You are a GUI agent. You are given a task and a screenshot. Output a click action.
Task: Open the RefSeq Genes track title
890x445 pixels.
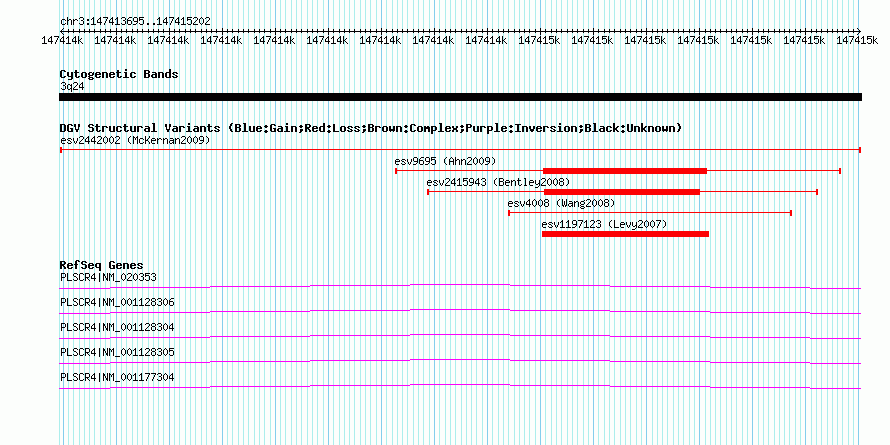tap(102, 265)
